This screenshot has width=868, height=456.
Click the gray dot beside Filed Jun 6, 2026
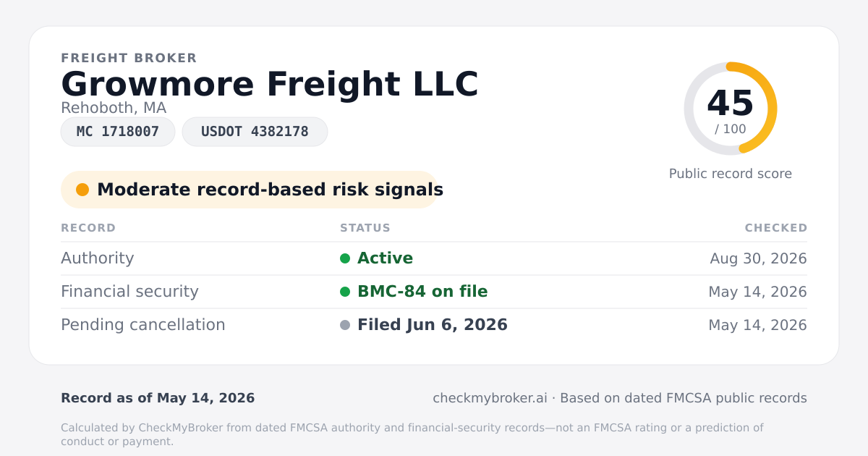tap(345, 325)
